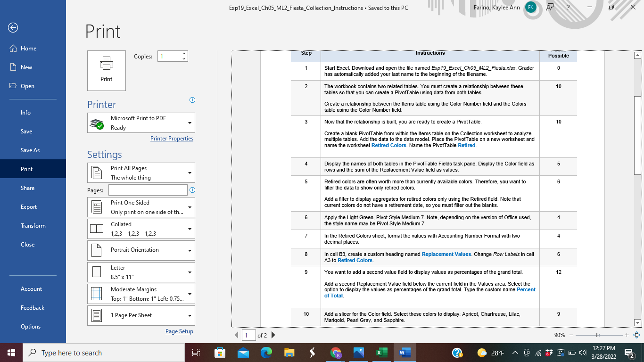This screenshot has width=644, height=362.
Task: Click the Printer Properties link
Action: [172, 138]
